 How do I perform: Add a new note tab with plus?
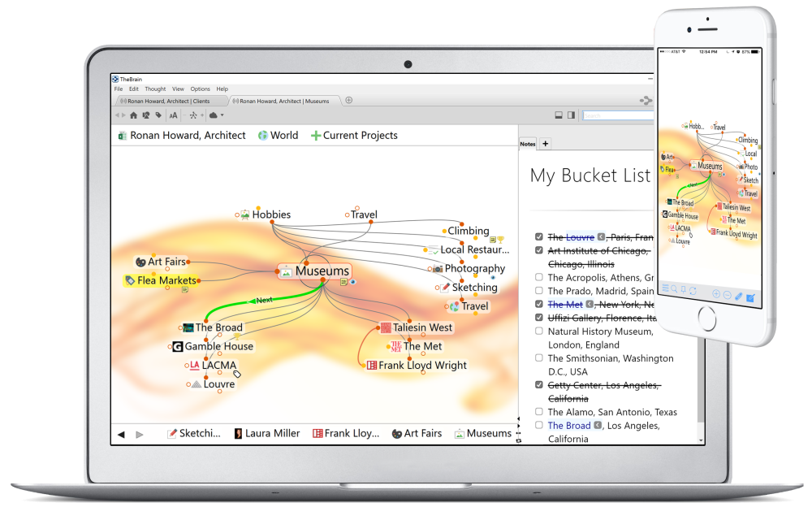pos(546,144)
